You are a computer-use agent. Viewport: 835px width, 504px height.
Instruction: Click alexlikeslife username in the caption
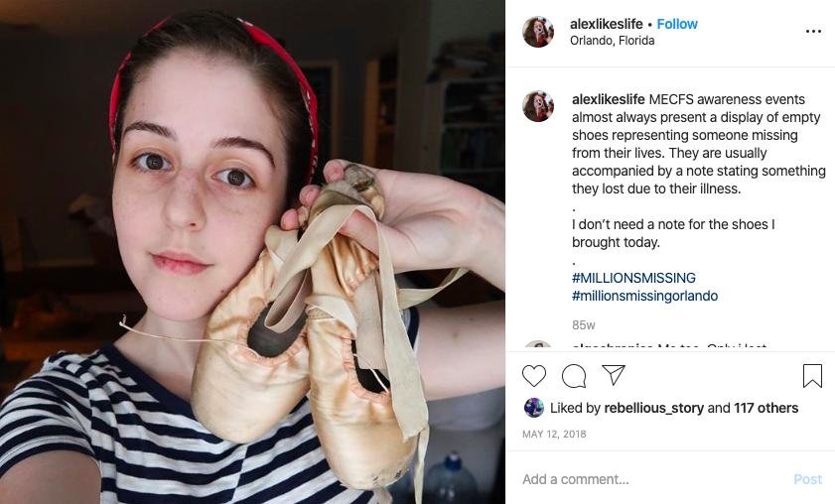(x=609, y=99)
